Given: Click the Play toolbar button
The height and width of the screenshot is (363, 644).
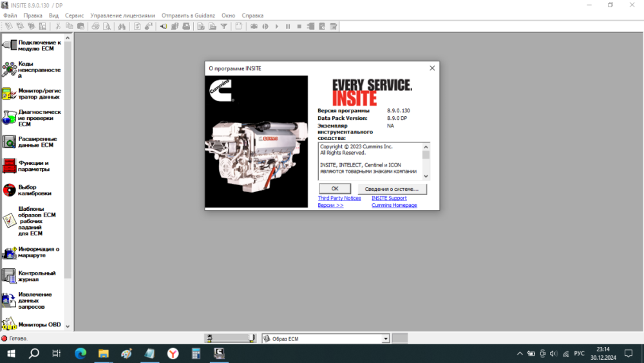Looking at the screenshot, I should click(x=277, y=26).
